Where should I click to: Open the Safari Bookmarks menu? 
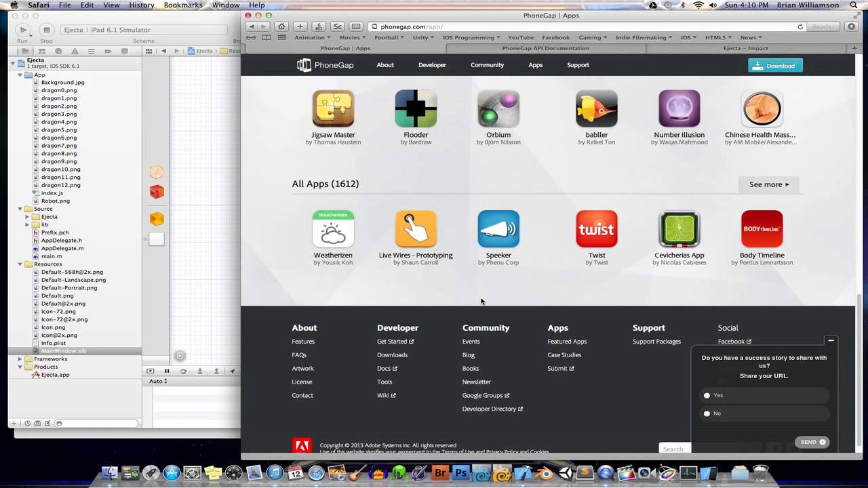coord(183,5)
